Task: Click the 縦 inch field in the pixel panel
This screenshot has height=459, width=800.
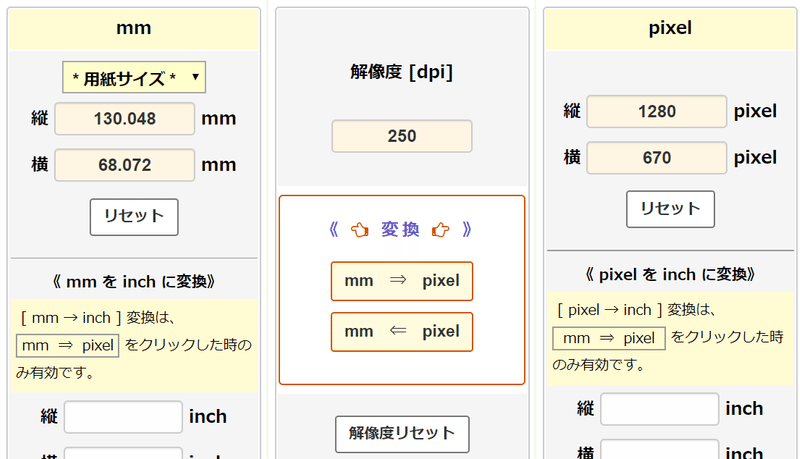Action: point(659,409)
